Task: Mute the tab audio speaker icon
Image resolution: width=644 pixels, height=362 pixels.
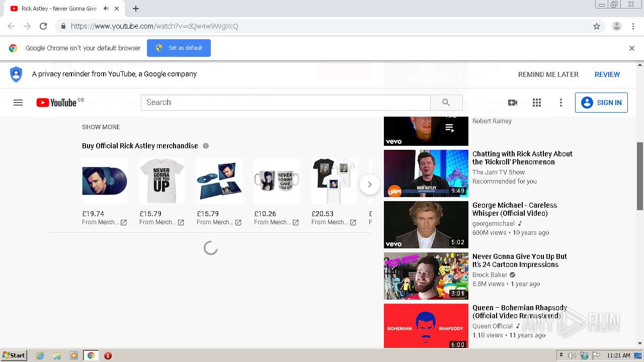Action: pos(106,9)
